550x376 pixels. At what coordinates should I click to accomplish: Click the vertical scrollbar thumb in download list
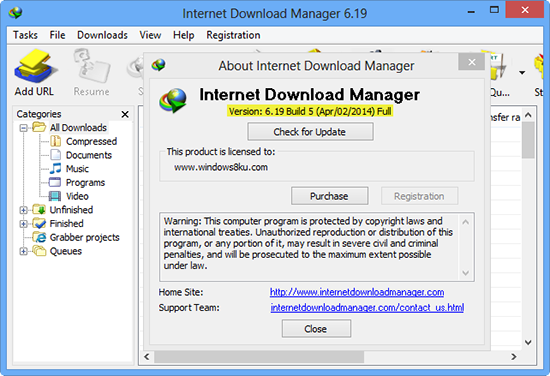coord(528,140)
